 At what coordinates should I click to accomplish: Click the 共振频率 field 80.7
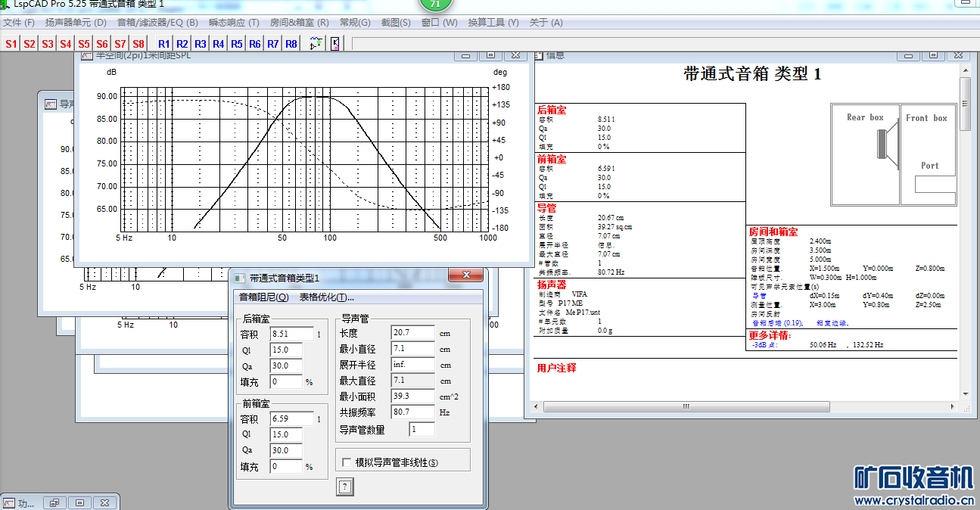[x=412, y=412]
